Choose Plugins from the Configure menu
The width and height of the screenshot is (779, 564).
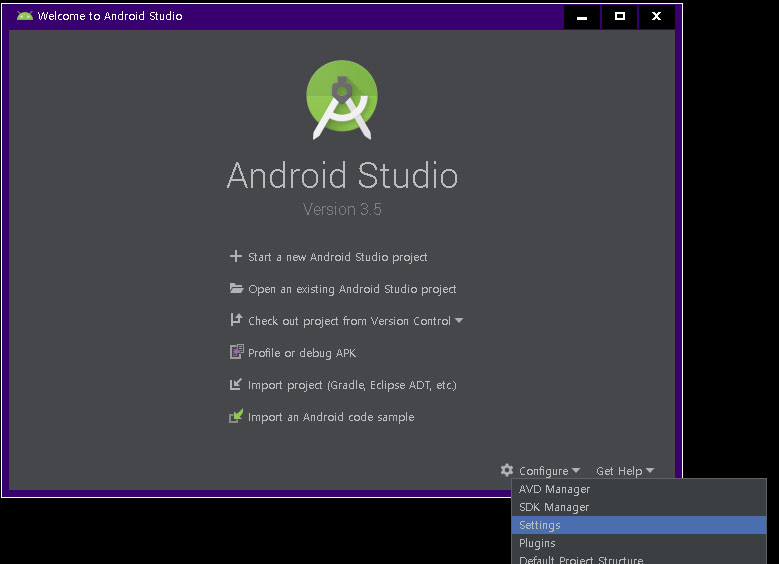coord(639,543)
